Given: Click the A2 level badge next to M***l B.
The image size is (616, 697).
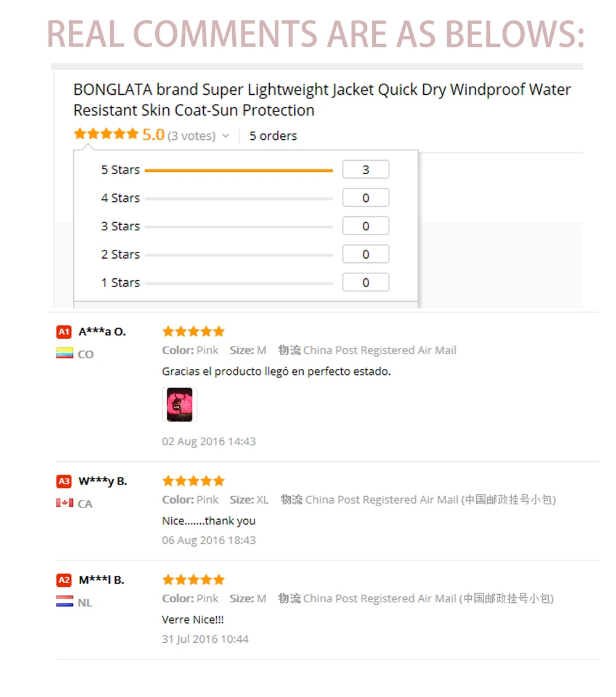Looking at the screenshot, I should point(64,579).
